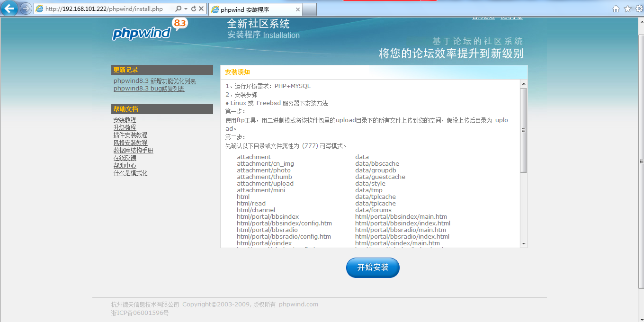Open the Tools gear icon
This screenshot has height=322, width=644.
click(639, 9)
